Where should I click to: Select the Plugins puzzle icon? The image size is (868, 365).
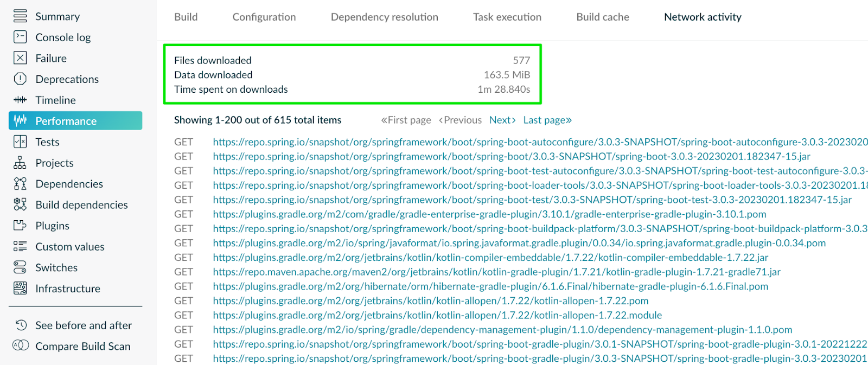(x=20, y=226)
